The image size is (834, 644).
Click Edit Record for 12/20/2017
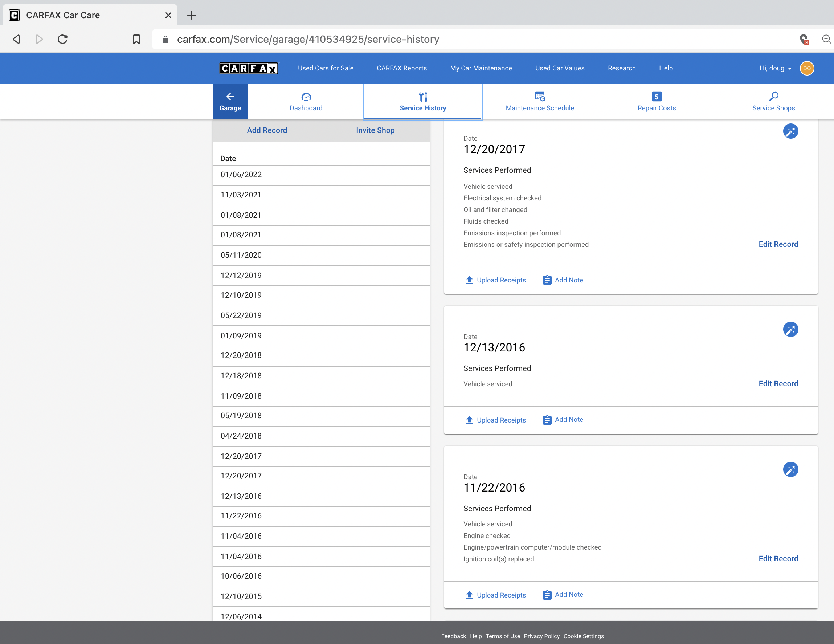(778, 244)
